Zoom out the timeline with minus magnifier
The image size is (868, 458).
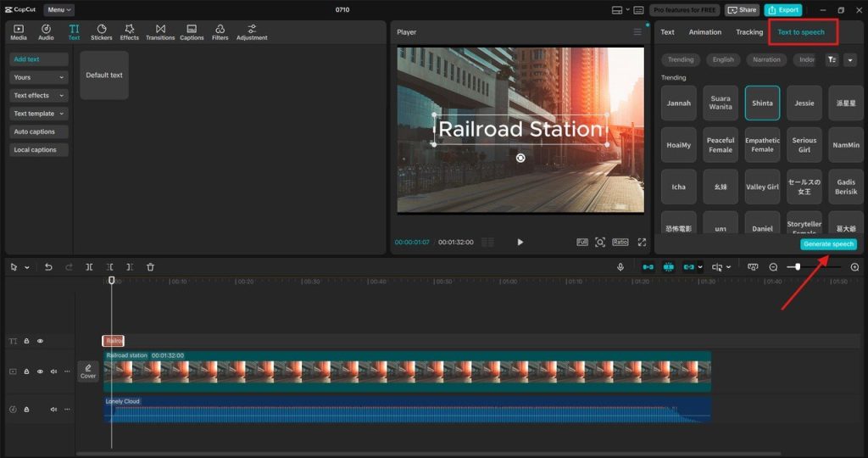click(x=773, y=267)
